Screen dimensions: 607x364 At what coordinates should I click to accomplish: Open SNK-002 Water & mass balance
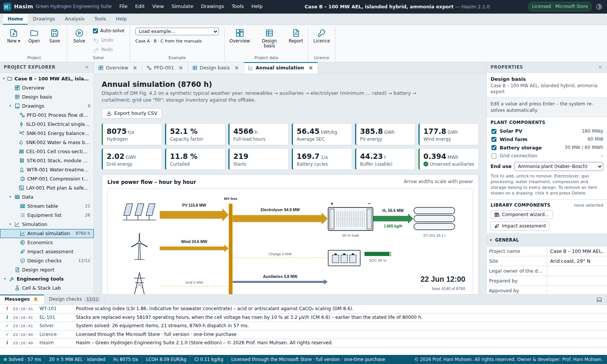[54, 143]
